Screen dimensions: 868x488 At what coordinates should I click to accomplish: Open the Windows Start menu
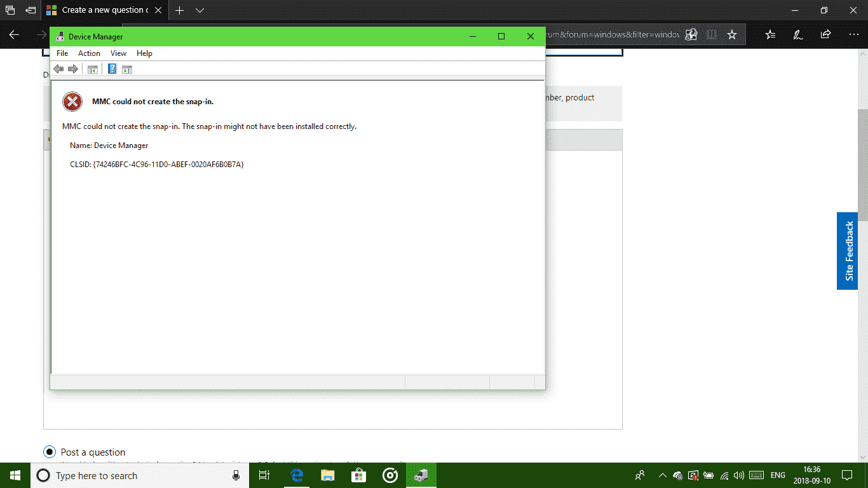point(15,475)
